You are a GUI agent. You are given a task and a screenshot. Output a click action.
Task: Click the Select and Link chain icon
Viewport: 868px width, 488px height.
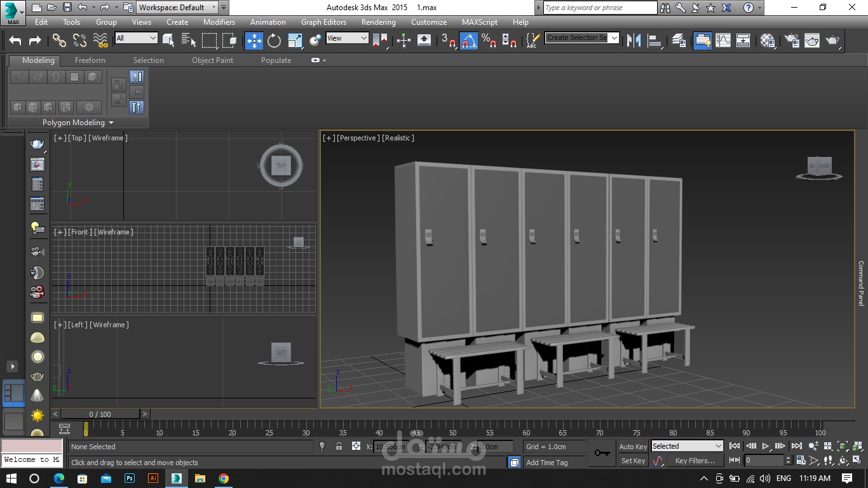59,41
